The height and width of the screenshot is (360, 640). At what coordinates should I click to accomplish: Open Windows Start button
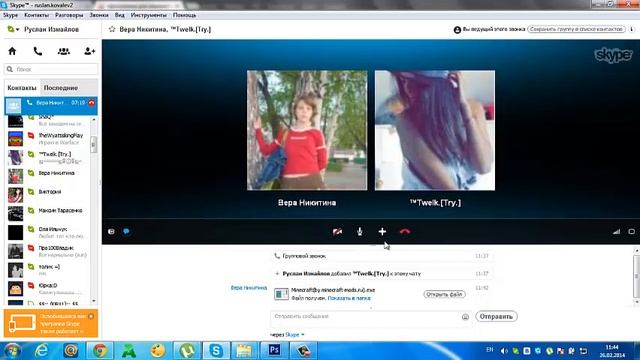(x=12, y=351)
